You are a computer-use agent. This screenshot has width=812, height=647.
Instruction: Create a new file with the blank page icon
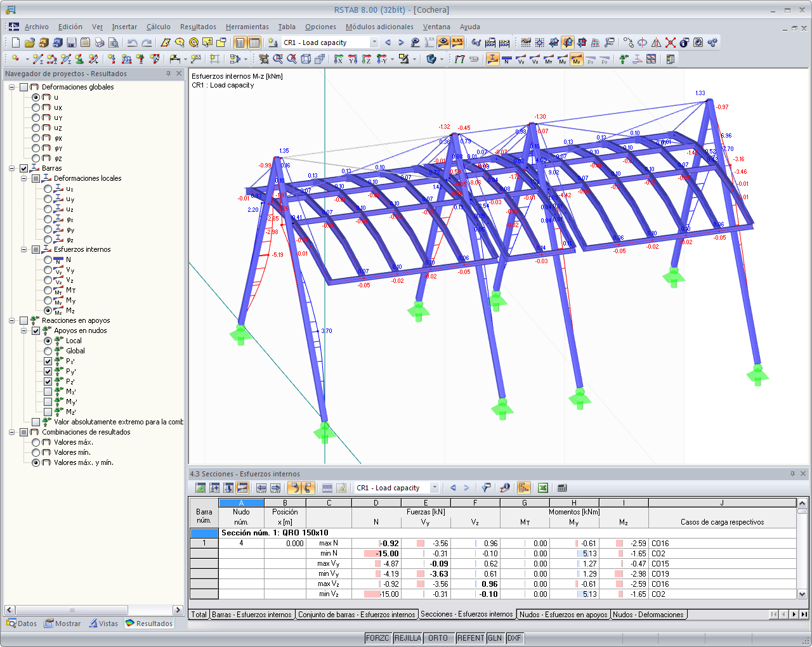click(x=16, y=42)
